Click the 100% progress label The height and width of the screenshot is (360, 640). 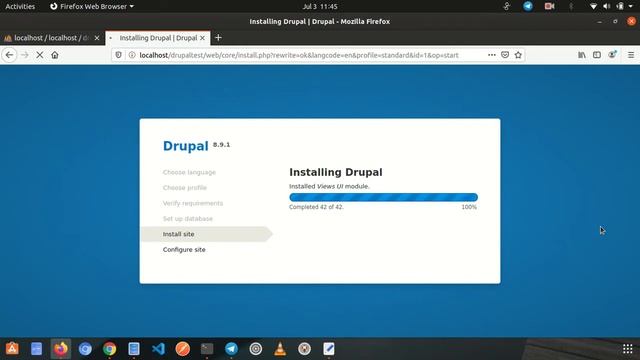pos(469,207)
